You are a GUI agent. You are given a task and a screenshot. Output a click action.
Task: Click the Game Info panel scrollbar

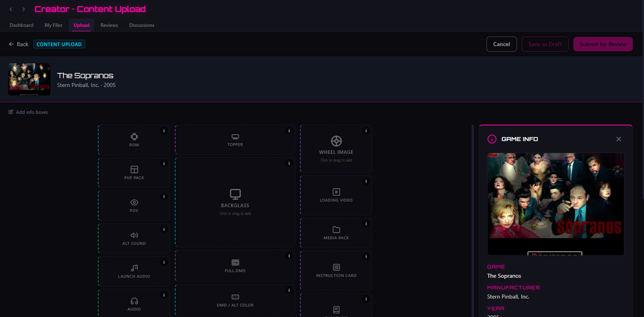pos(472,220)
